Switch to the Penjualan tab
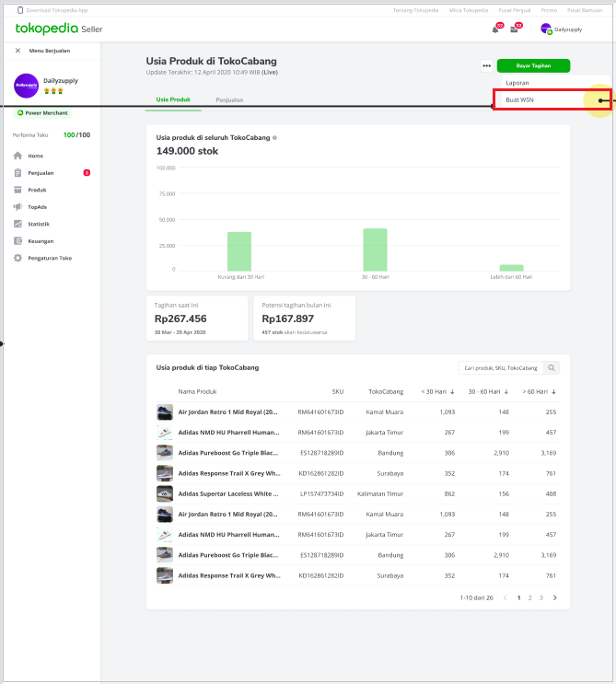616x684 pixels. point(229,100)
